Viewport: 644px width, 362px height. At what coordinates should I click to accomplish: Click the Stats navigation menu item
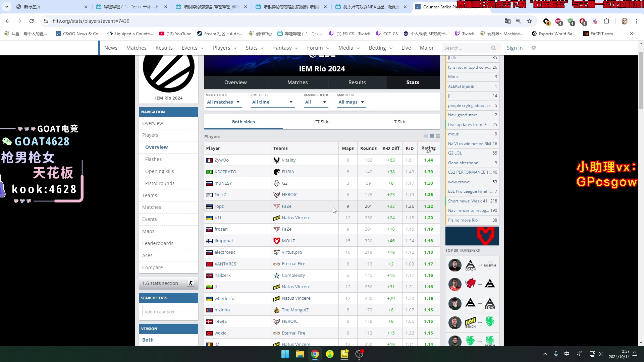click(251, 48)
